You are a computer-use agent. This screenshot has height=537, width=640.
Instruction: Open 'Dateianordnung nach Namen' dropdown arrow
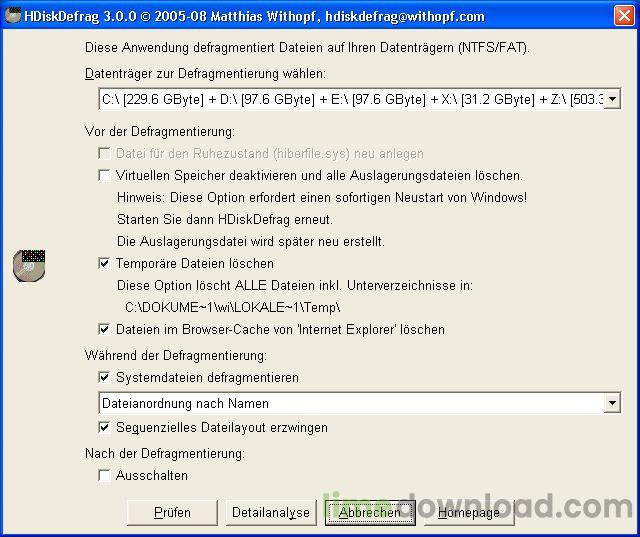point(612,403)
